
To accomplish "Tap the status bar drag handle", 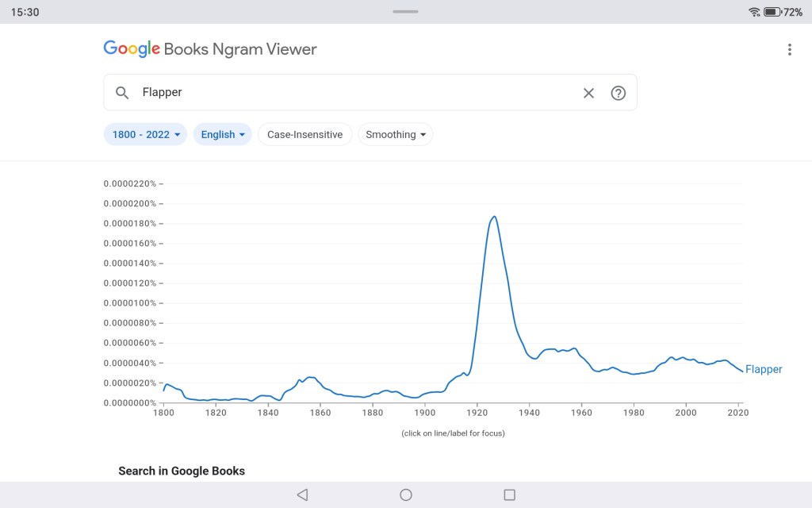I will pos(405,11).
